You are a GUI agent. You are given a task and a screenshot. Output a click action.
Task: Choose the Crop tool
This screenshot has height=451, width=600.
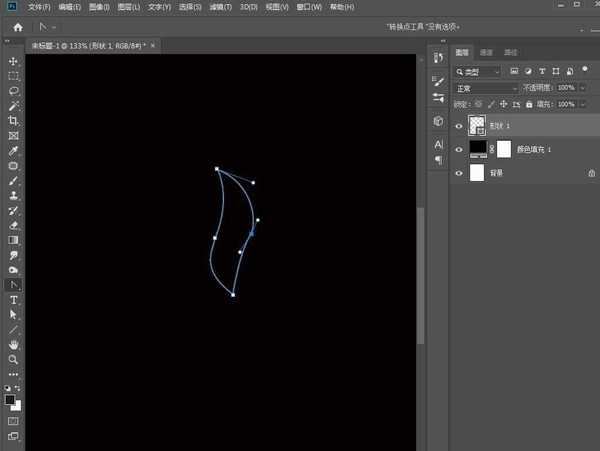14,121
